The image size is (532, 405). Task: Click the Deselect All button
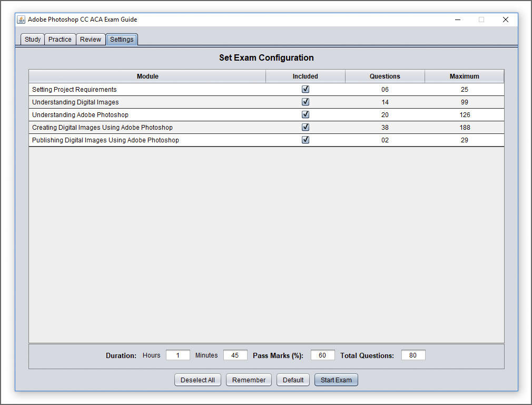(198, 380)
